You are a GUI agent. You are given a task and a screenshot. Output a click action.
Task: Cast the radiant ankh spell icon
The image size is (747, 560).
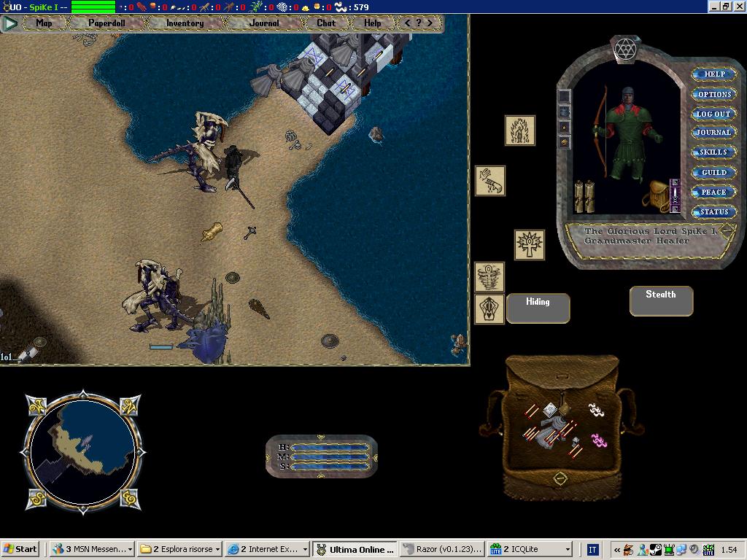pyautogui.click(x=530, y=245)
